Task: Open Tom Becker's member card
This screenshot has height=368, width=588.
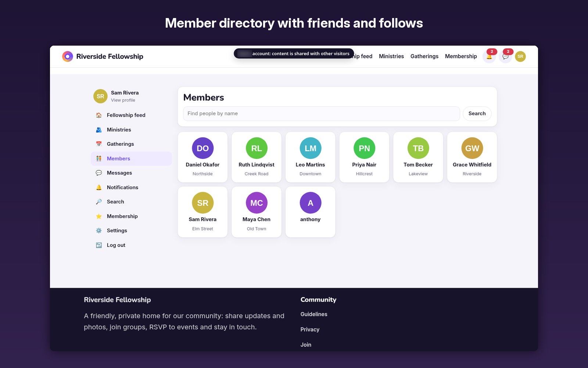Action: (x=418, y=157)
